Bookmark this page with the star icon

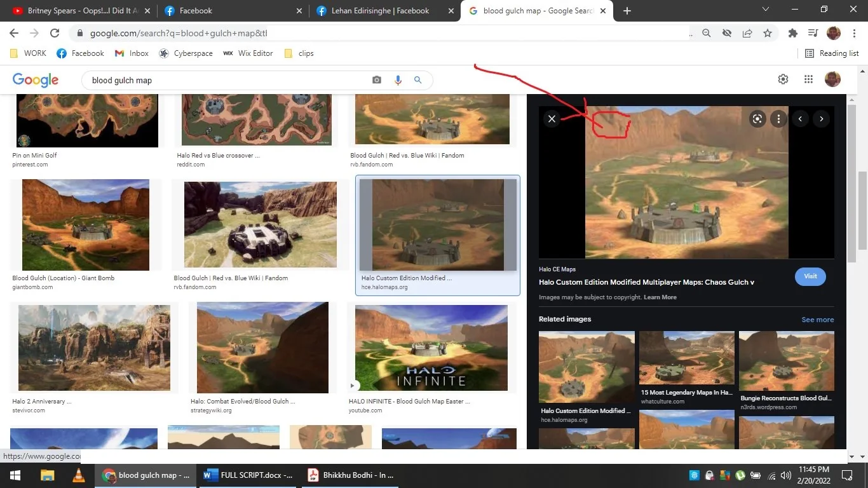tap(768, 33)
